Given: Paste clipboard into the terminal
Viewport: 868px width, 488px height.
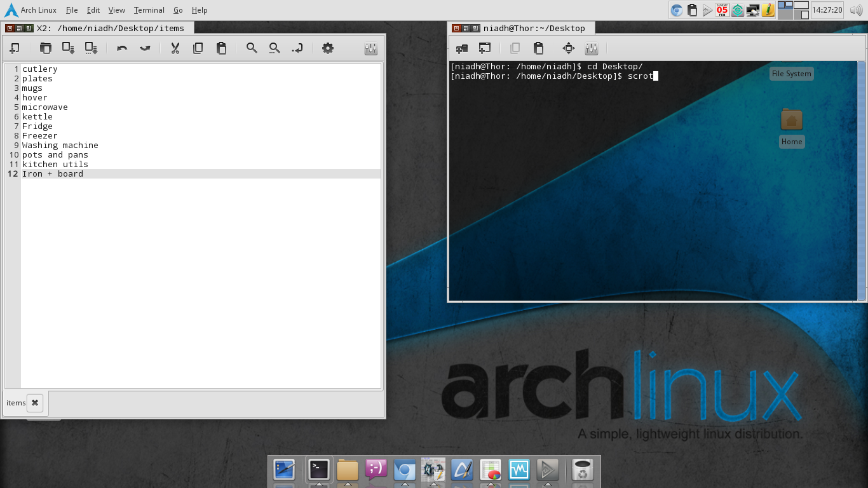Looking at the screenshot, I should point(538,48).
